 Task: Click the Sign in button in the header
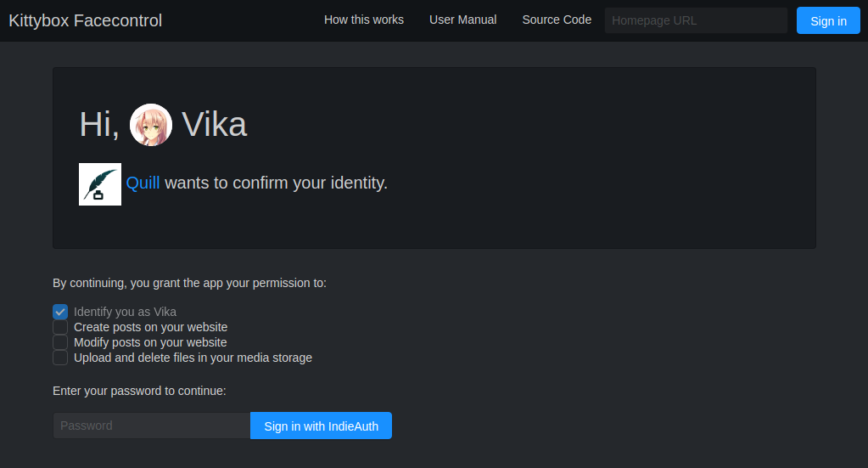point(828,21)
